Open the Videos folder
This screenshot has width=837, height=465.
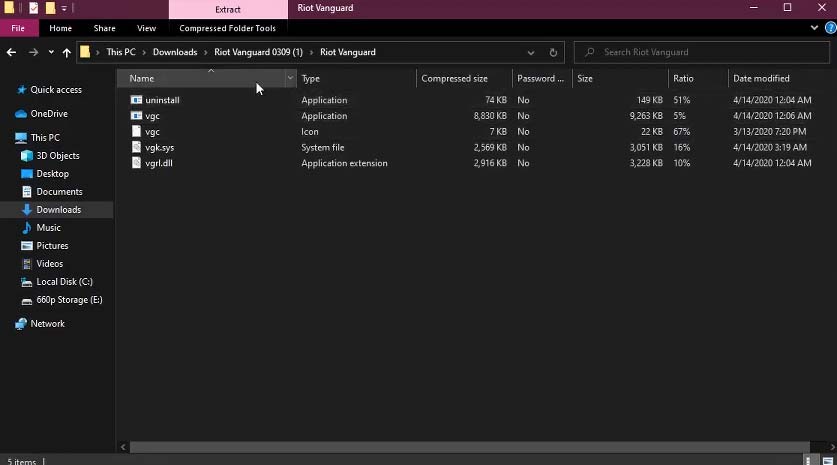pyautogui.click(x=49, y=264)
